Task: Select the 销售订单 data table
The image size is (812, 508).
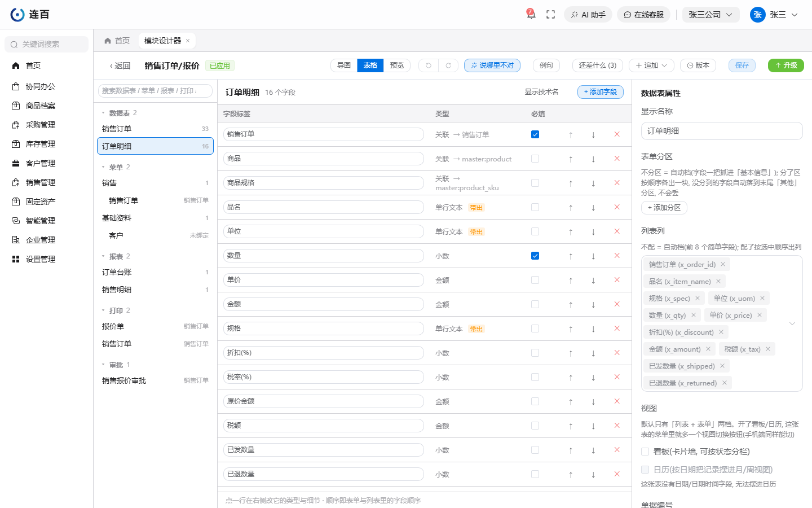Action: tap(155, 129)
